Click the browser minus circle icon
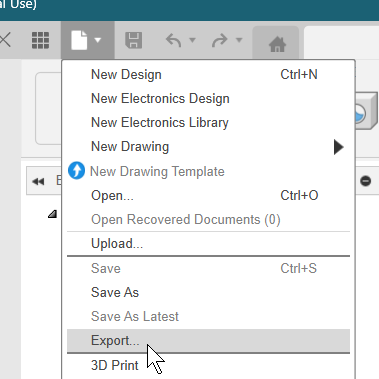Image resolution: width=379 pixels, height=379 pixels. pos(366,181)
